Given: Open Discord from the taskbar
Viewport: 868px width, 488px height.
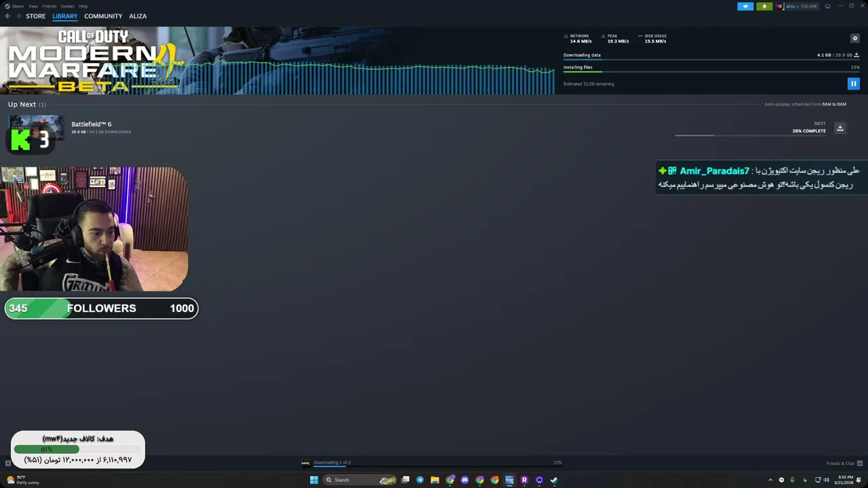Looking at the screenshot, I should tap(465, 480).
